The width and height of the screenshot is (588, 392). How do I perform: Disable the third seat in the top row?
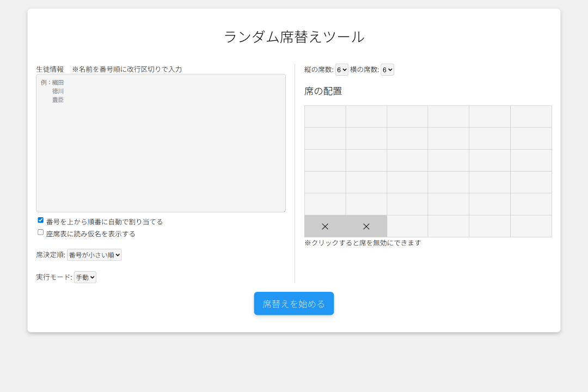[408, 116]
